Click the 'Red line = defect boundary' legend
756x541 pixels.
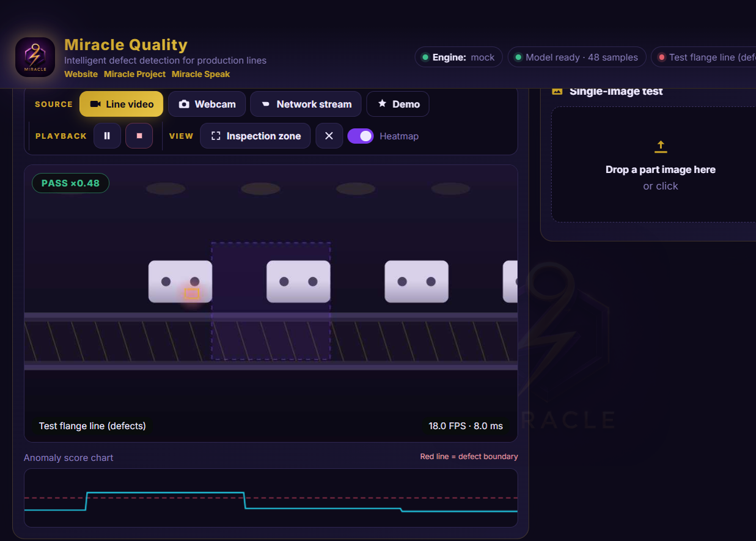point(469,457)
